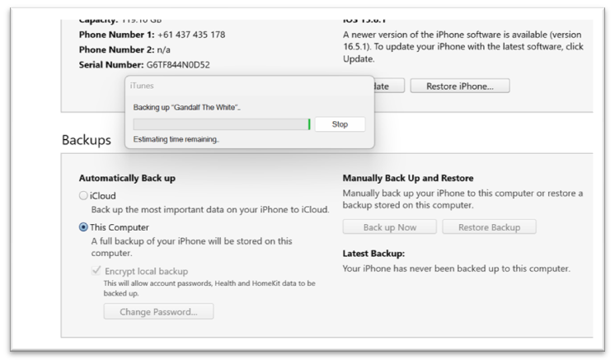Viewport: 615px width, 364px height.
Task: Click Phone Number 1 value +61 437 435 178
Action: click(x=191, y=35)
